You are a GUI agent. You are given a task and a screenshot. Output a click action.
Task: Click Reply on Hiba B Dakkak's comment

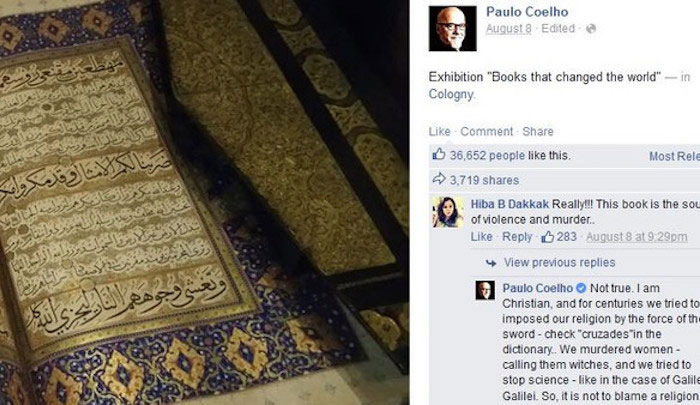[517, 237]
